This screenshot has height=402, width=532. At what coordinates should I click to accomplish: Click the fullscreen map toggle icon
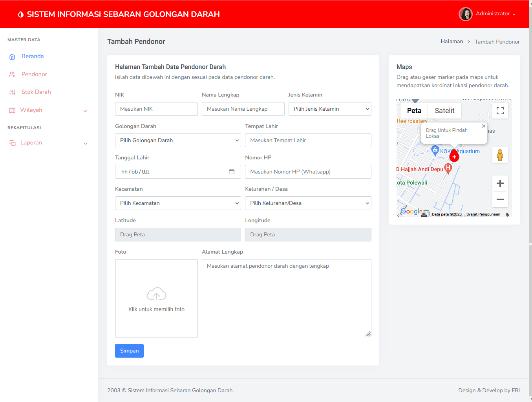click(x=500, y=111)
